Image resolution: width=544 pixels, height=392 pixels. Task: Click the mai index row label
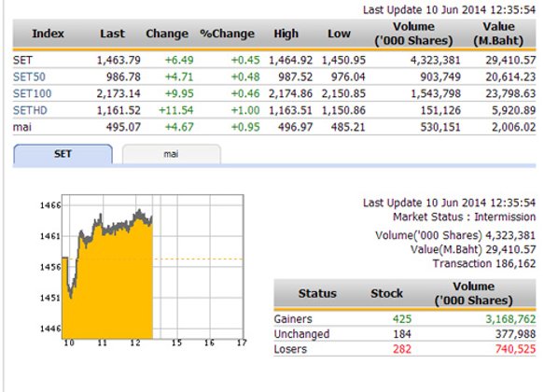click(x=22, y=127)
